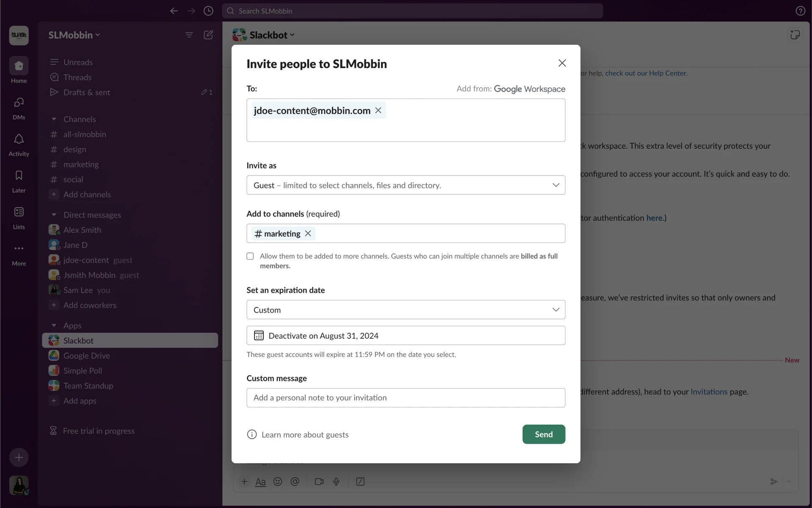Viewport: 812px width, 508px height.
Task: Open the Custom expiration date dropdown
Action: (406, 309)
